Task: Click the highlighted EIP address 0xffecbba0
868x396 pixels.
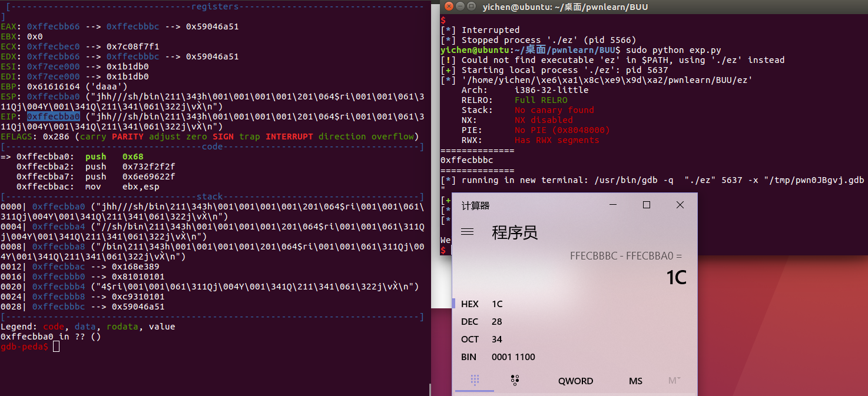Action: 54,117
